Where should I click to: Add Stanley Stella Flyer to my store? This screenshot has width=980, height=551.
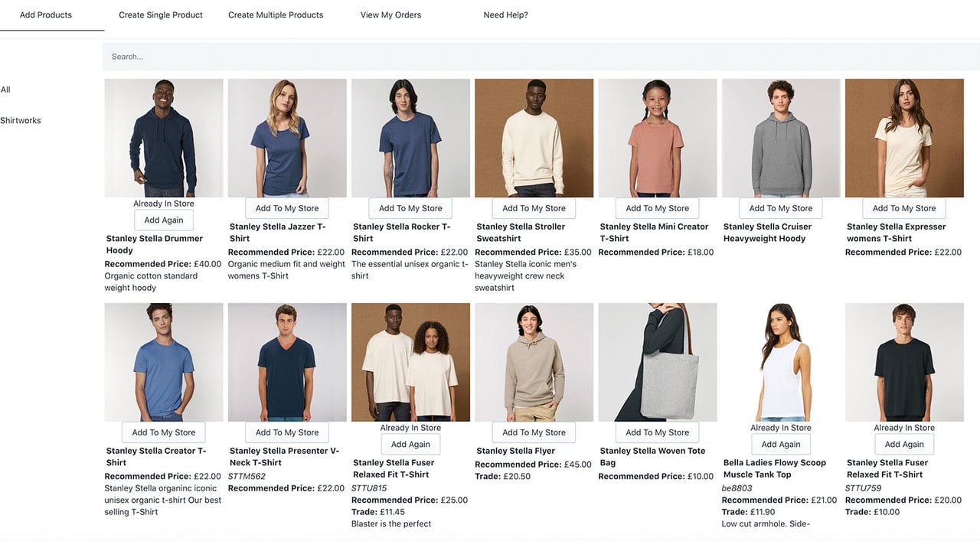click(534, 432)
